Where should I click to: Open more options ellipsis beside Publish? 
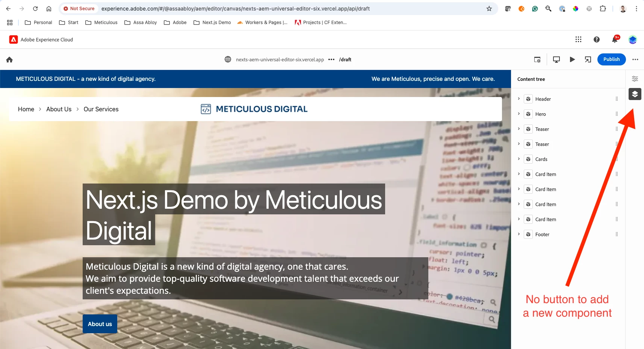(635, 59)
